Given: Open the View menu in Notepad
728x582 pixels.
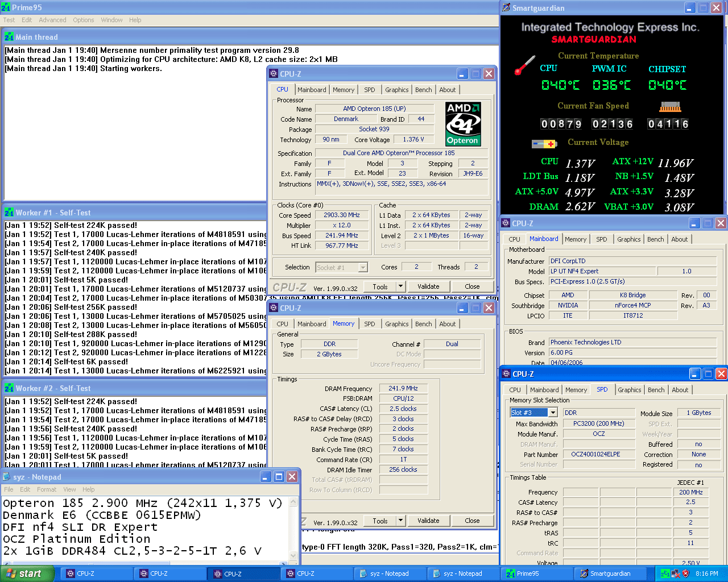Looking at the screenshot, I should [x=69, y=489].
